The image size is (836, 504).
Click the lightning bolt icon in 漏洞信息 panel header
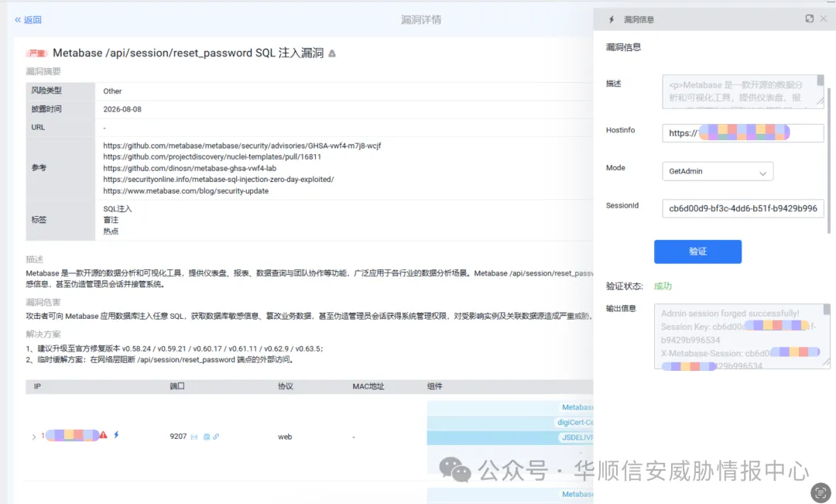[612, 19]
